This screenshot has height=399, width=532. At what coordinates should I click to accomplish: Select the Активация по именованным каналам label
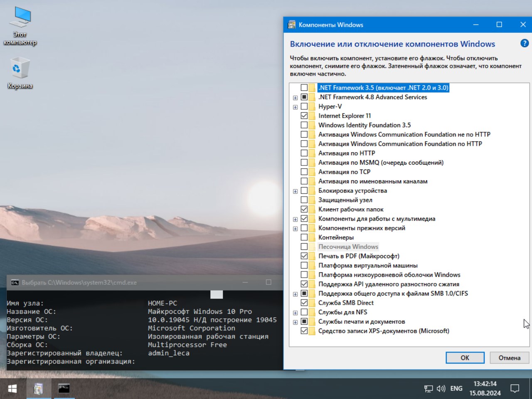[x=373, y=181]
